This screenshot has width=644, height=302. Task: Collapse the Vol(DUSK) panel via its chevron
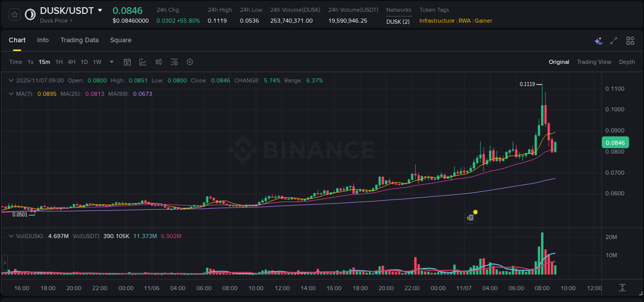[10, 234]
